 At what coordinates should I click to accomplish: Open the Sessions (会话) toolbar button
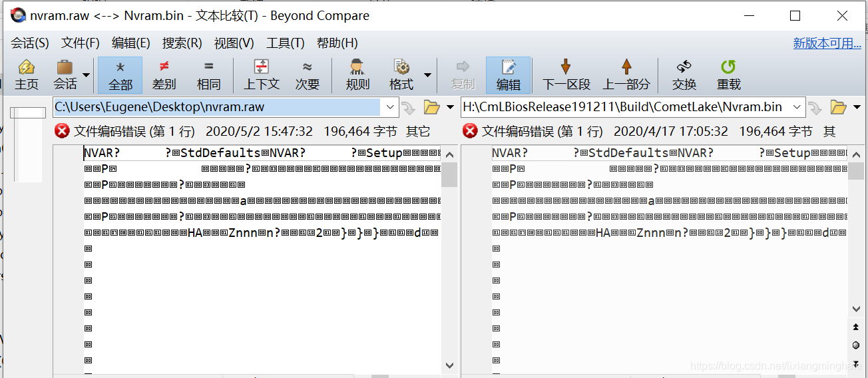tap(65, 75)
